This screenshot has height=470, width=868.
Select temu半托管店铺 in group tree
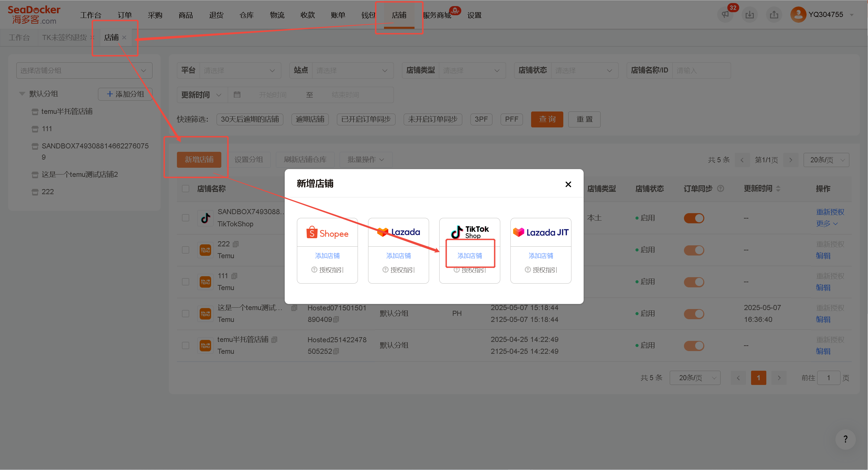click(x=67, y=111)
